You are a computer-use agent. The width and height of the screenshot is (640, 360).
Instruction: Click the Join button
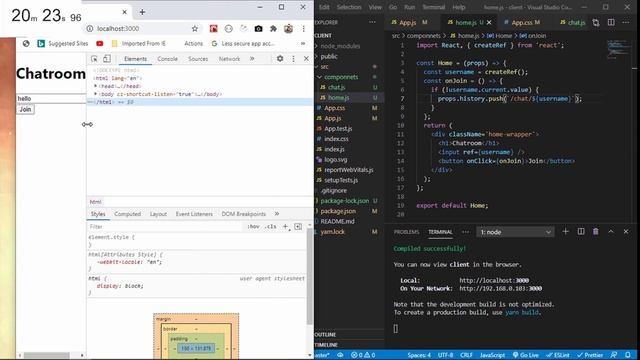click(25, 109)
